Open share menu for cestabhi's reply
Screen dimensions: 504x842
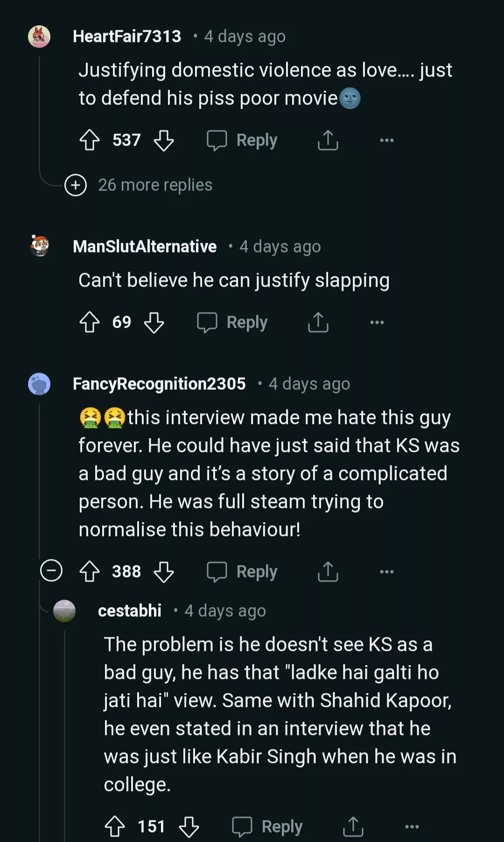353,827
